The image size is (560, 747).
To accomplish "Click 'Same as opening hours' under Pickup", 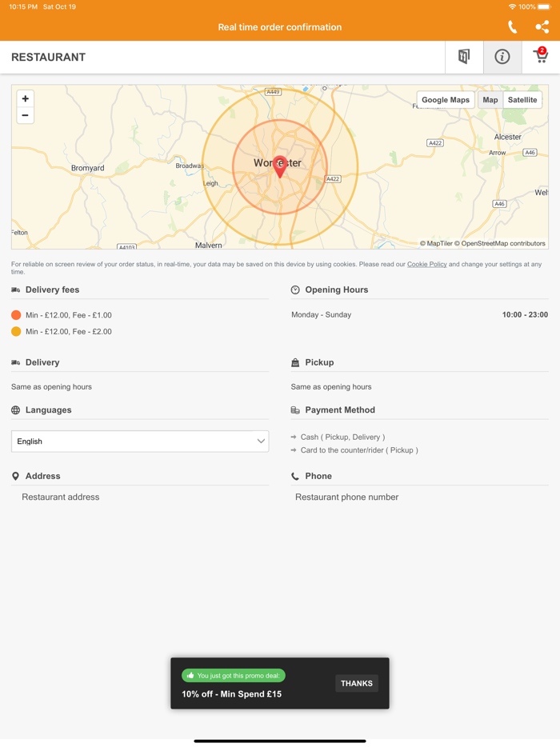I will 331,387.
